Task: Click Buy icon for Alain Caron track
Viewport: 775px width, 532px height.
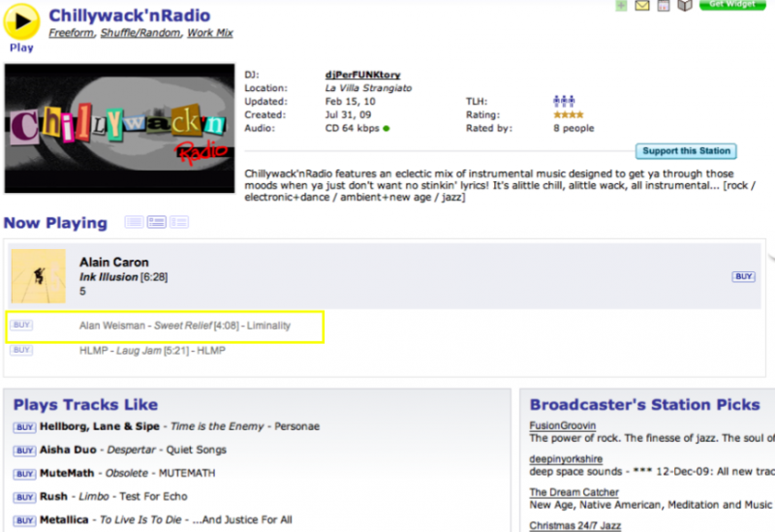Action: coord(743,277)
